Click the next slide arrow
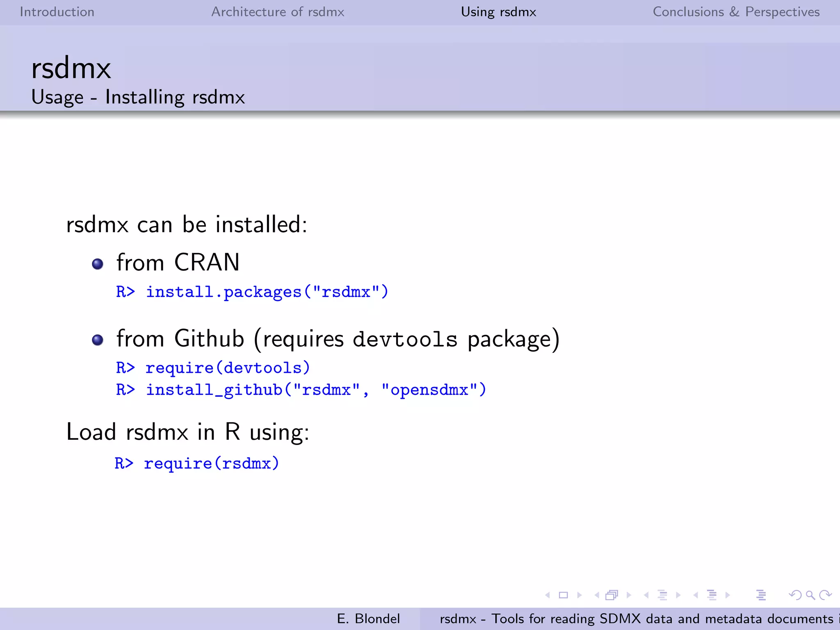This screenshot has width=840, height=630. point(579,595)
